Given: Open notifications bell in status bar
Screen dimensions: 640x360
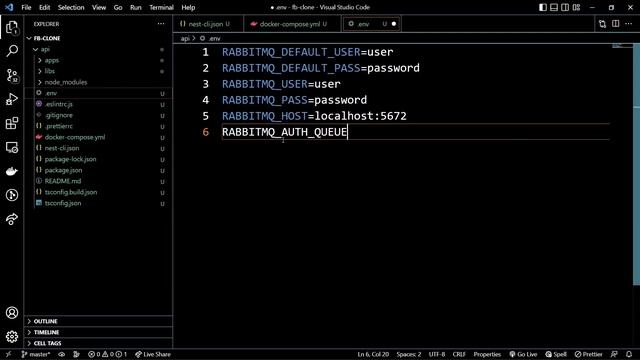Looking at the screenshot, I should [x=629, y=354].
